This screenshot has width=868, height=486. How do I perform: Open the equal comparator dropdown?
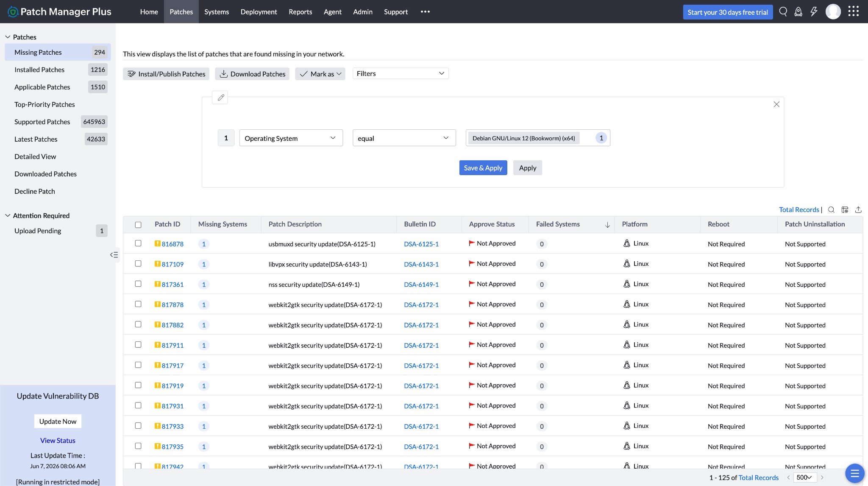[404, 138]
